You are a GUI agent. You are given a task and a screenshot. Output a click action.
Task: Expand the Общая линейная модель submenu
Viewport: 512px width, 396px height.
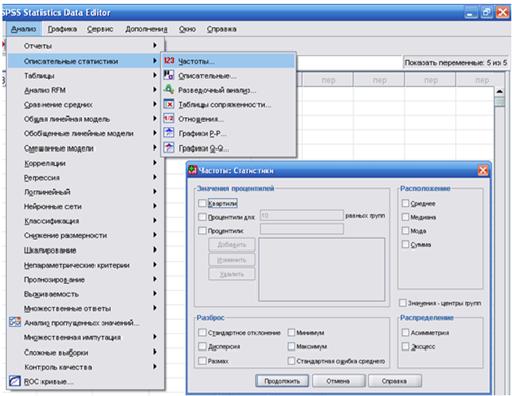pyautogui.click(x=86, y=119)
